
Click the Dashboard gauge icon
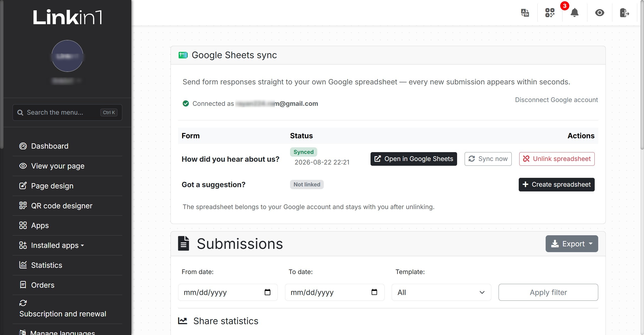click(x=23, y=146)
